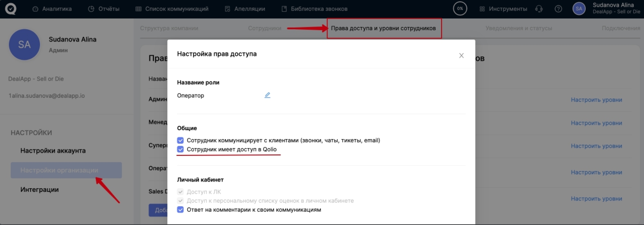Switch to 'Права доступа и уровни сотрудников' tab
The height and width of the screenshot is (225, 644).
click(383, 28)
